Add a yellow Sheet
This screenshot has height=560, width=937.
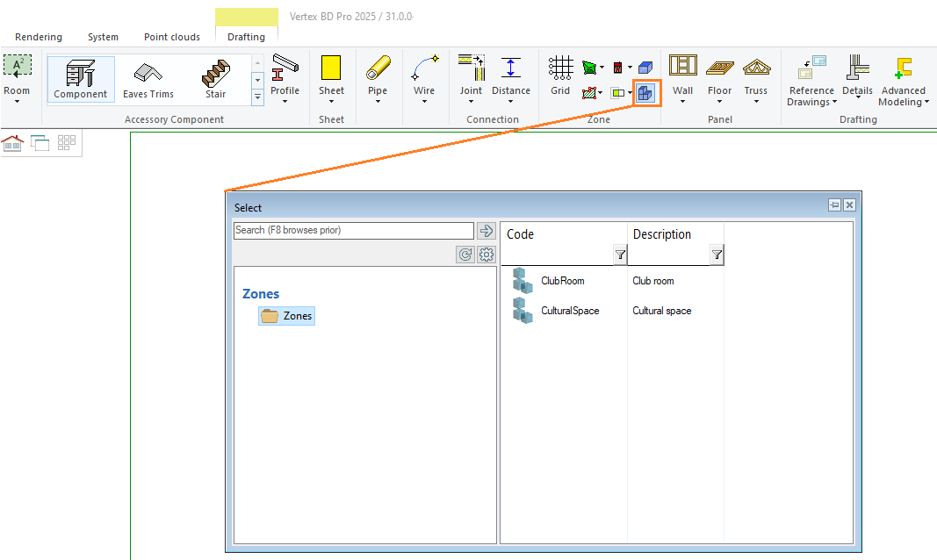(331, 76)
